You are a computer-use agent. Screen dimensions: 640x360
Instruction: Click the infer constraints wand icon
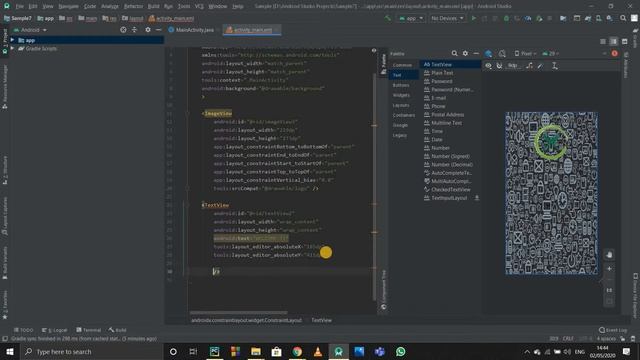click(540, 65)
